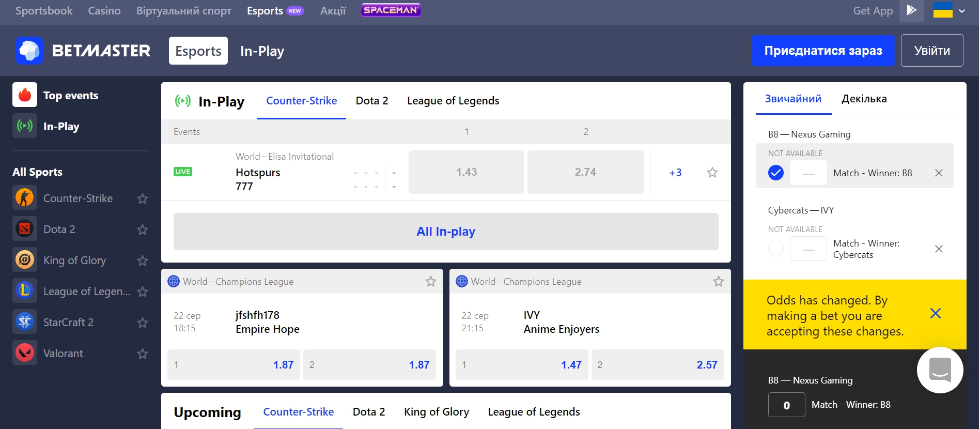Favorite League of Legends in sidebar

143,292
